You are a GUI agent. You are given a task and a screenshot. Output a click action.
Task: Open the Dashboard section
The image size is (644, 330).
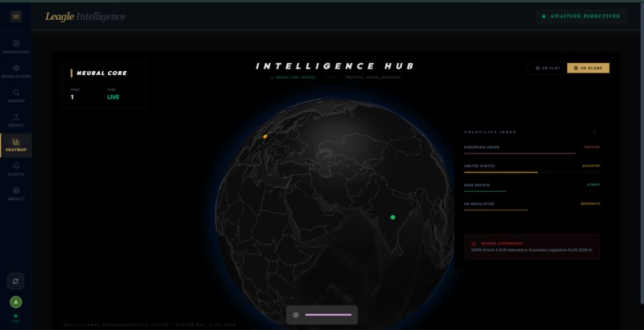tap(16, 47)
